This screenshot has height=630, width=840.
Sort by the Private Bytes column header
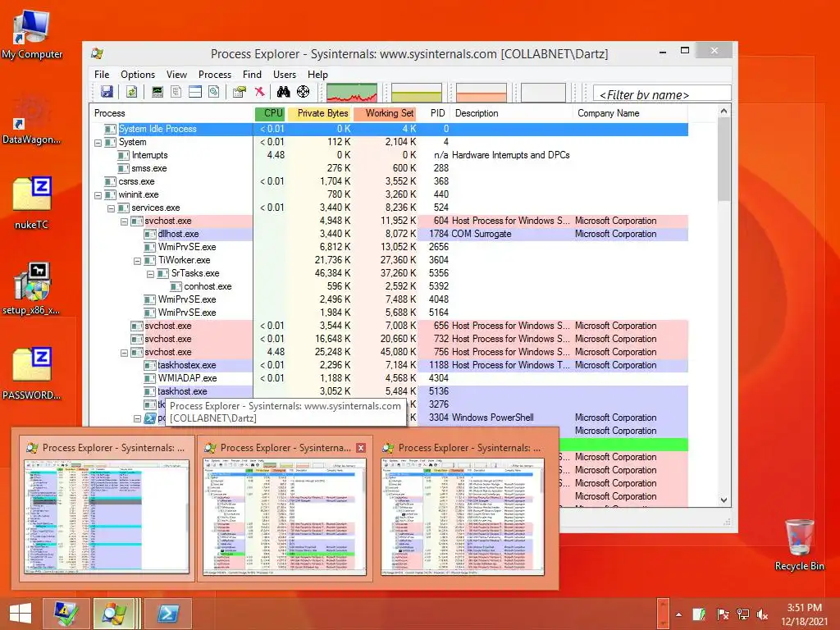[x=319, y=113]
